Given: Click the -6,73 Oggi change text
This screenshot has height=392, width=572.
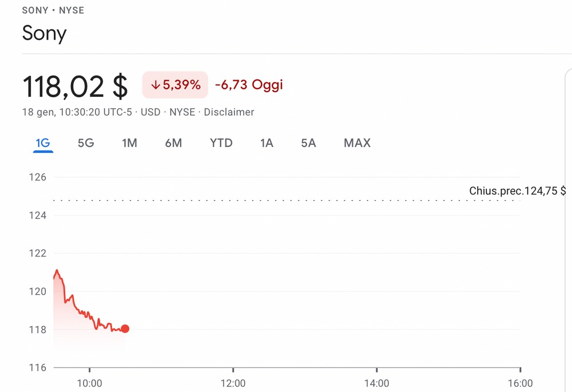Looking at the screenshot, I should pos(249,85).
